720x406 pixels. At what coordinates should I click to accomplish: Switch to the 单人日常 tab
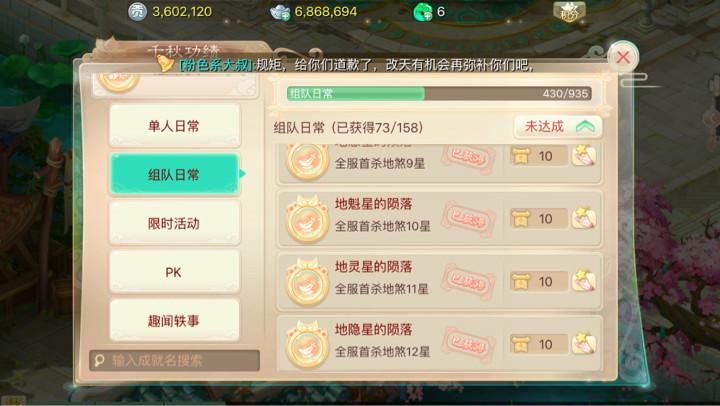pos(174,125)
